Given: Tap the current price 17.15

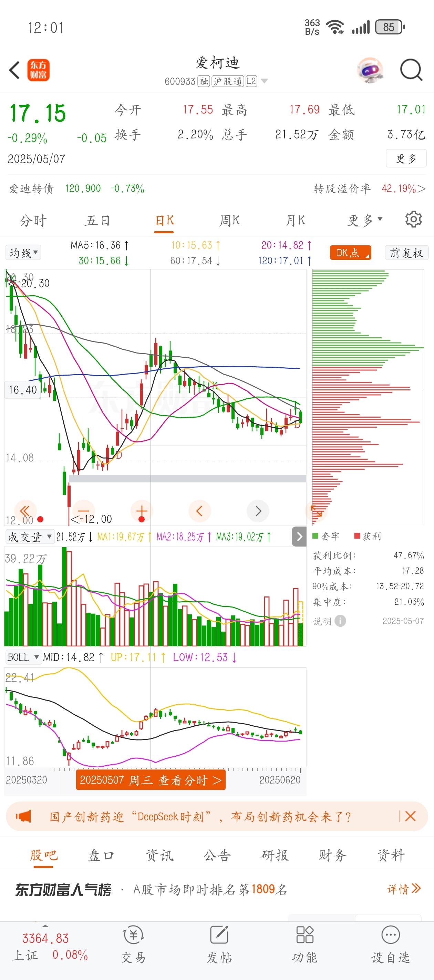Looking at the screenshot, I should pos(38,113).
